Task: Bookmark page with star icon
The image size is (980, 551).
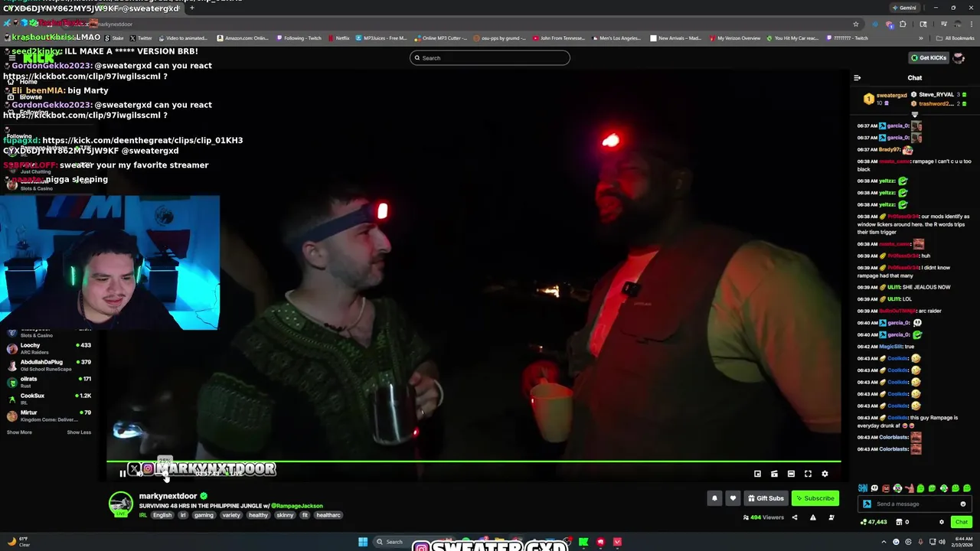Action: point(856,24)
